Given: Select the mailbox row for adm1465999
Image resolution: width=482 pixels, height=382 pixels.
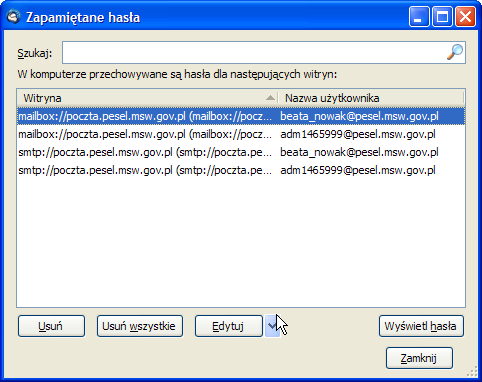Looking at the screenshot, I should coord(241,134).
